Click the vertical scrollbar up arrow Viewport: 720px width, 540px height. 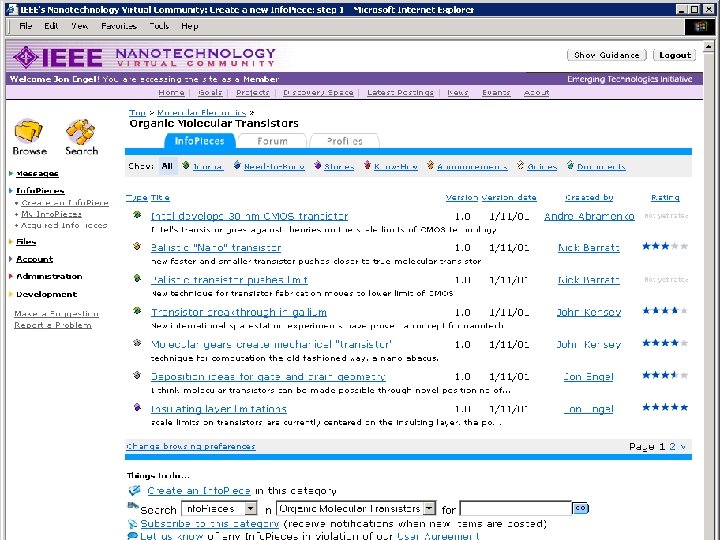[708, 46]
